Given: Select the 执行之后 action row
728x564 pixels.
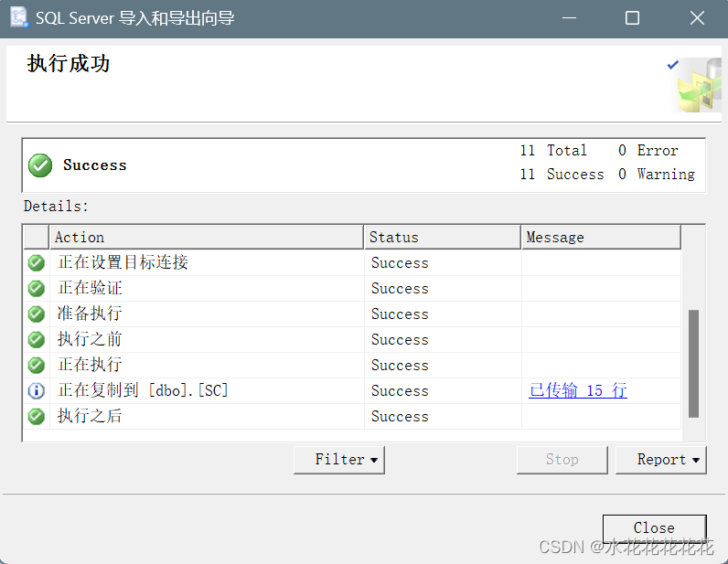Looking at the screenshot, I should 352,416.
